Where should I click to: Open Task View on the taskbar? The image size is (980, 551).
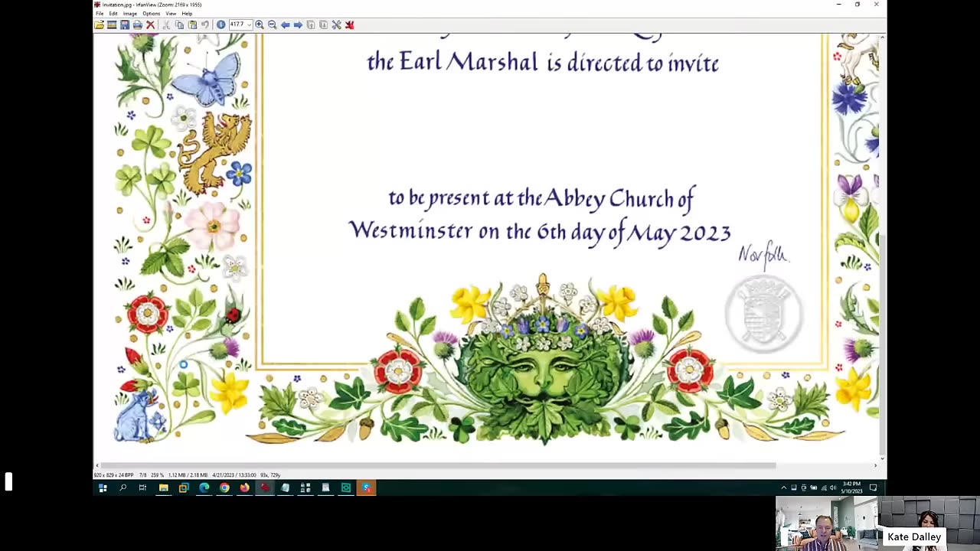point(142,487)
